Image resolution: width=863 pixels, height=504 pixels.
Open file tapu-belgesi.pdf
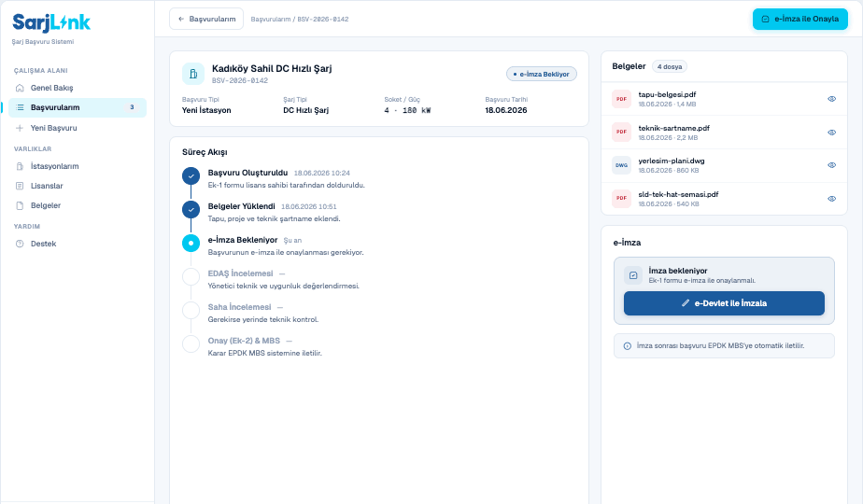pos(667,94)
